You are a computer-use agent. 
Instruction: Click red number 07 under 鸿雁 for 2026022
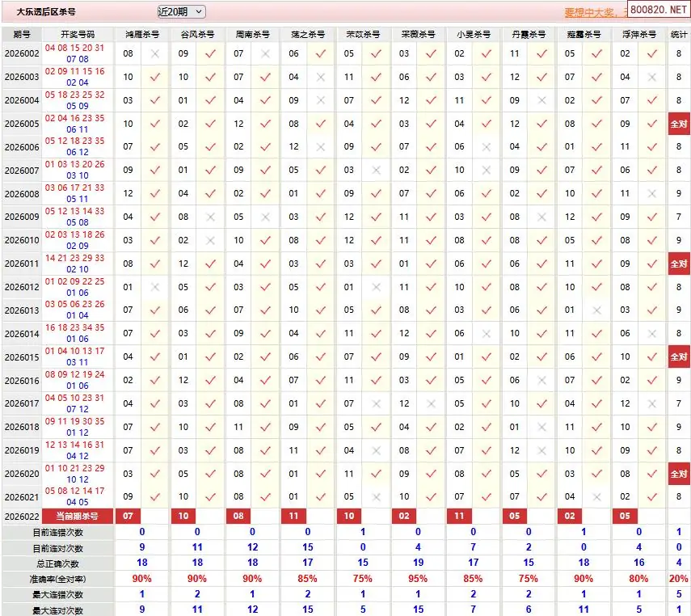[129, 517]
